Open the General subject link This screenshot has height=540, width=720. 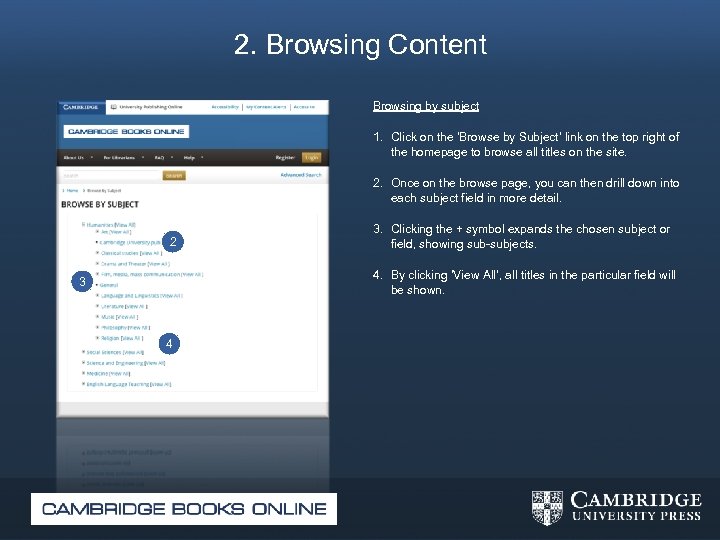point(109,285)
